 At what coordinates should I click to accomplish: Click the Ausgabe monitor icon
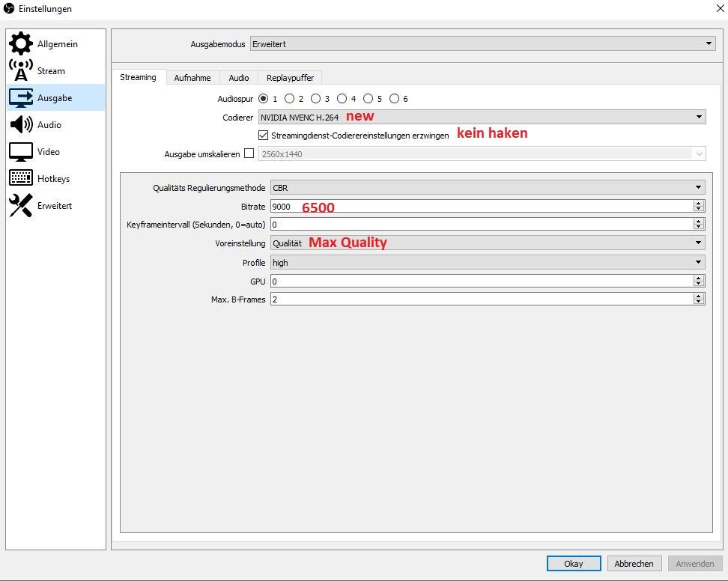(x=21, y=97)
